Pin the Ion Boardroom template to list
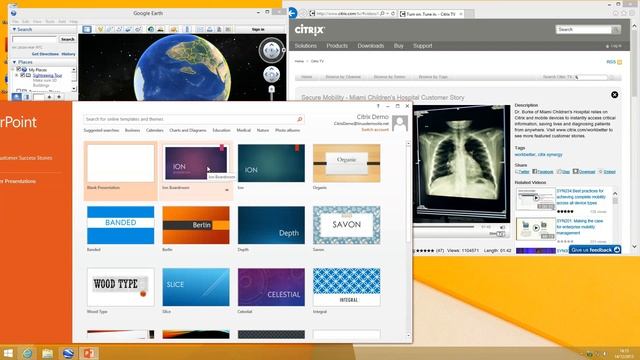Image resolution: width=640 pixels, height=360 pixels. click(x=227, y=189)
